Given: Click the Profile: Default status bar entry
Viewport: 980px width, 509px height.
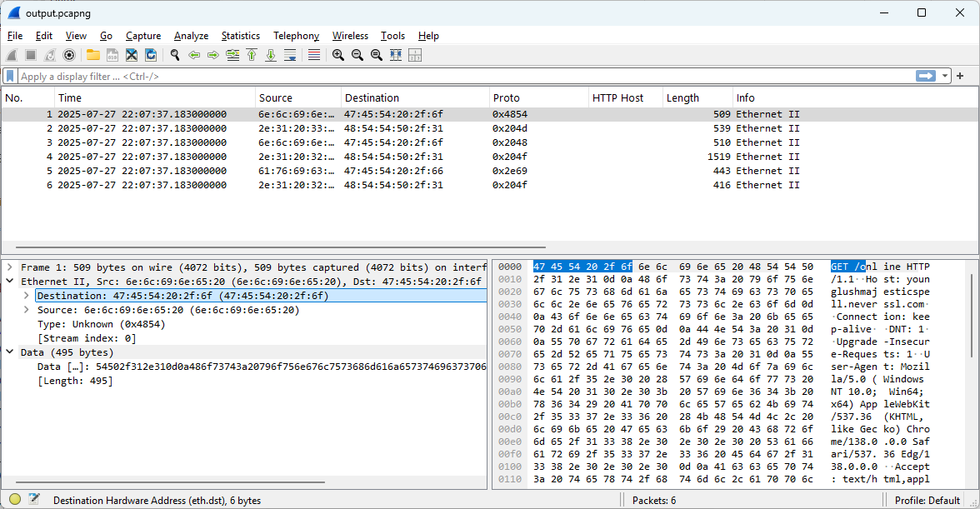Looking at the screenshot, I should (x=927, y=501).
